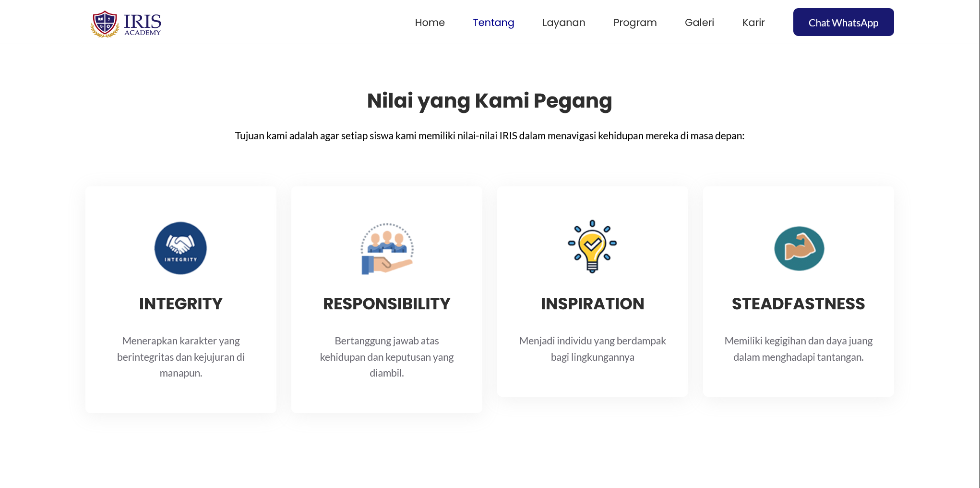
Task: Open the Home menu item
Action: click(430, 23)
